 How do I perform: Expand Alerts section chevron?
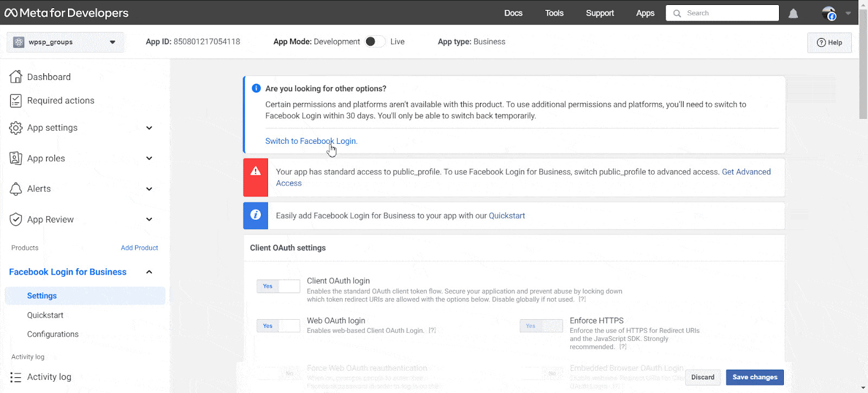coord(149,189)
